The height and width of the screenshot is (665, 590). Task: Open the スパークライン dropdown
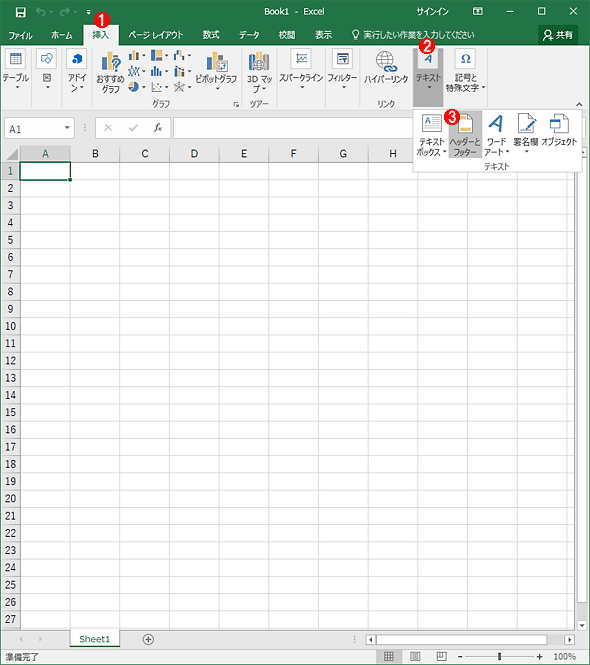tap(301, 70)
